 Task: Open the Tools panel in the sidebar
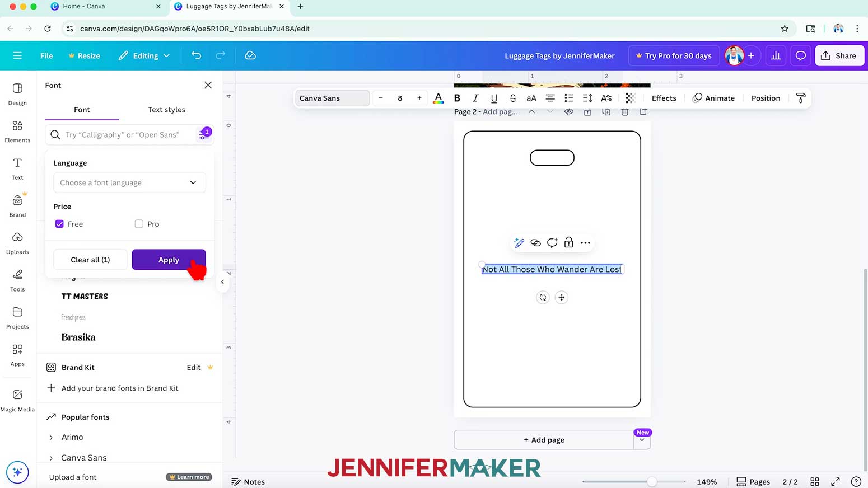click(17, 280)
